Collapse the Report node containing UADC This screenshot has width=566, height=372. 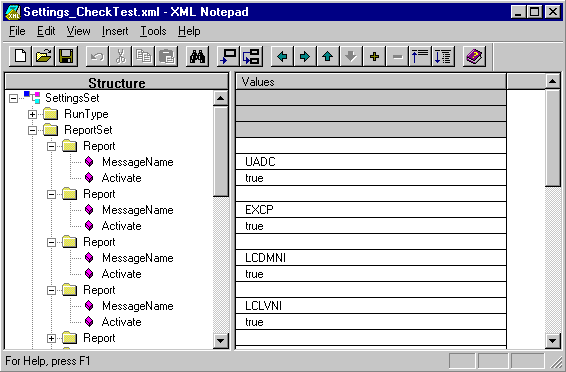tap(52, 146)
